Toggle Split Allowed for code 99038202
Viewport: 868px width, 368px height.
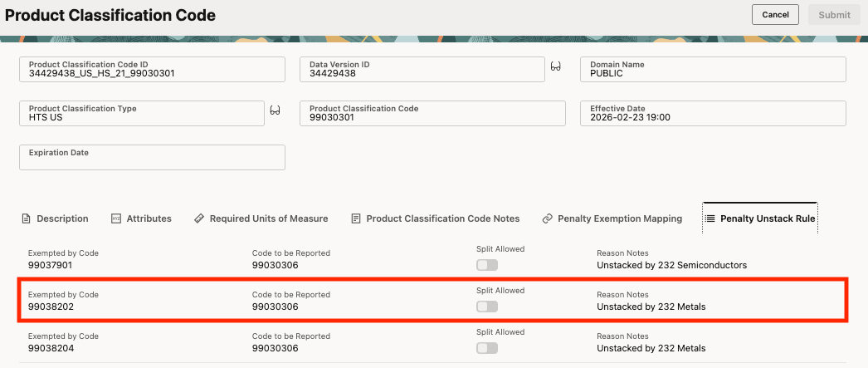pyautogui.click(x=487, y=307)
